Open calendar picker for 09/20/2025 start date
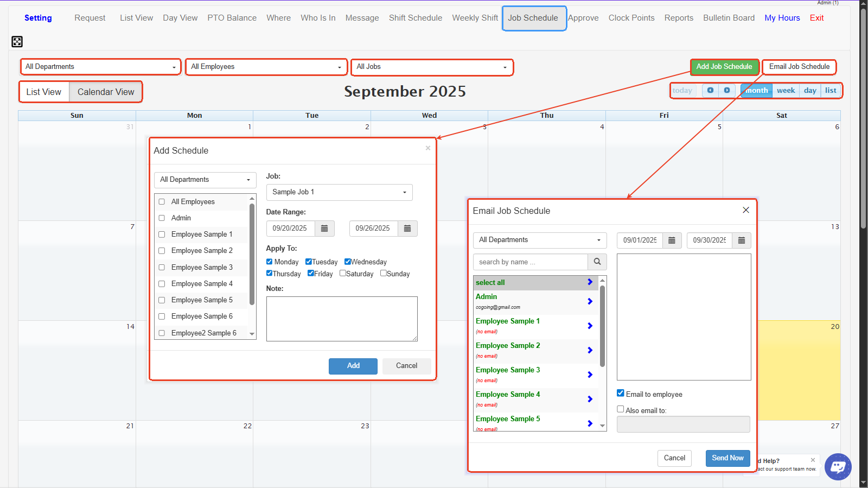Viewport: 868px width, 488px height. 324,229
